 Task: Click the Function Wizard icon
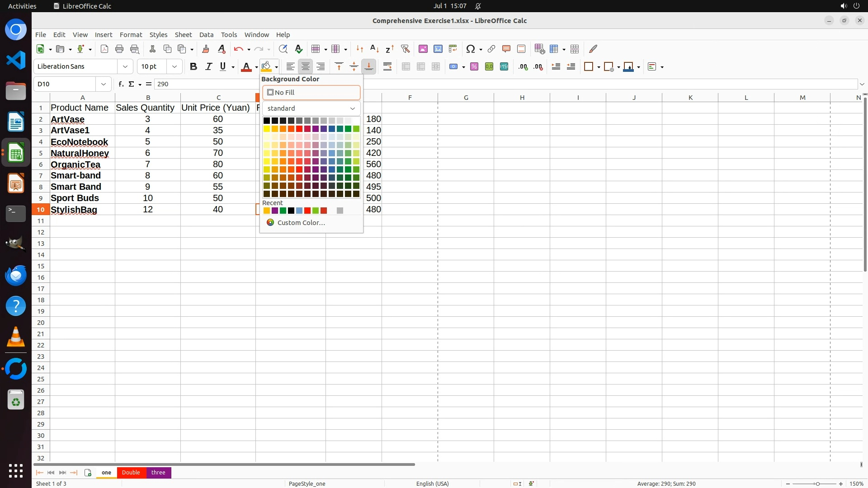(121, 84)
